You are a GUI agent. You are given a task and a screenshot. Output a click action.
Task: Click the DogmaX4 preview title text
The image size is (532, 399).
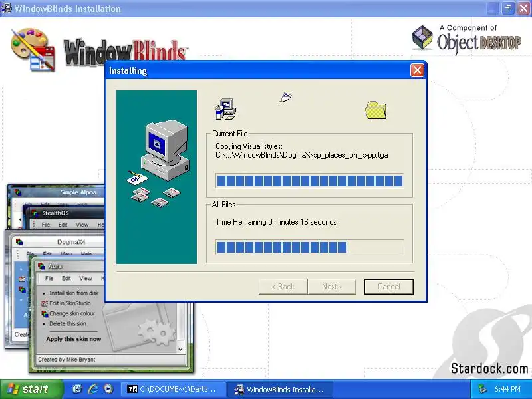click(x=71, y=242)
